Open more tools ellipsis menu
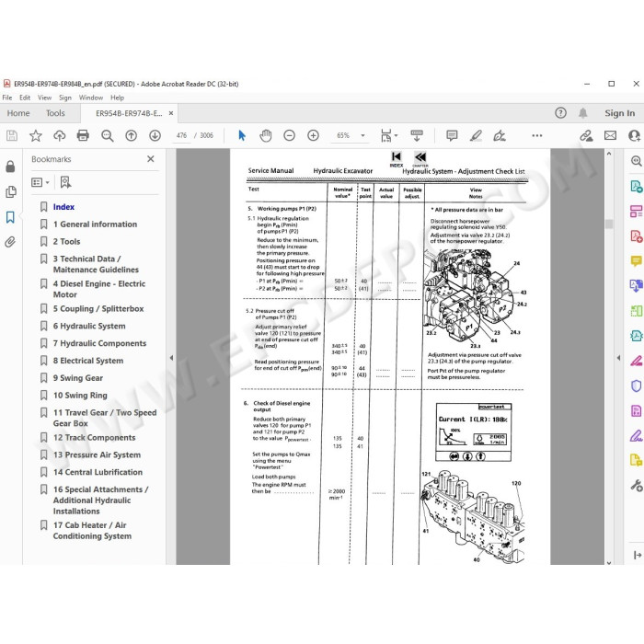The width and height of the screenshot is (644, 644). (536, 135)
